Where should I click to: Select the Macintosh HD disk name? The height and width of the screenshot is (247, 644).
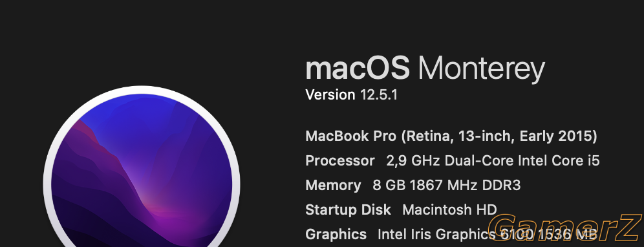pyautogui.click(x=450, y=210)
